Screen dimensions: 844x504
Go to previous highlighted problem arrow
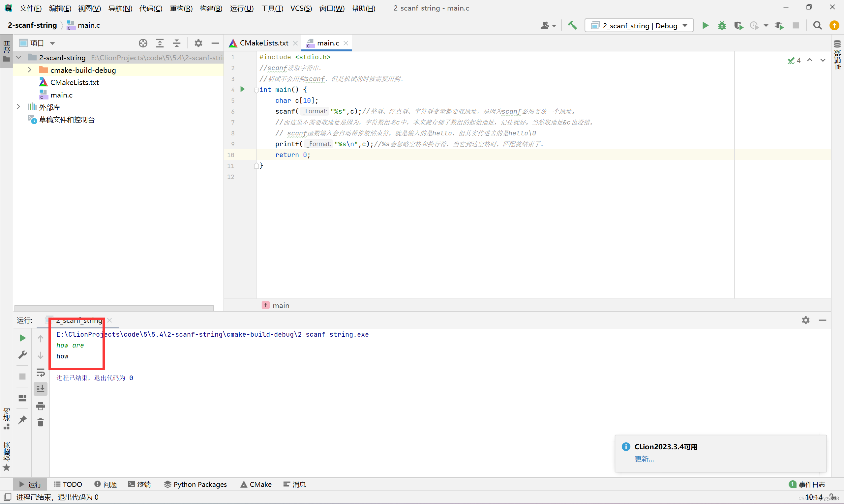point(810,60)
